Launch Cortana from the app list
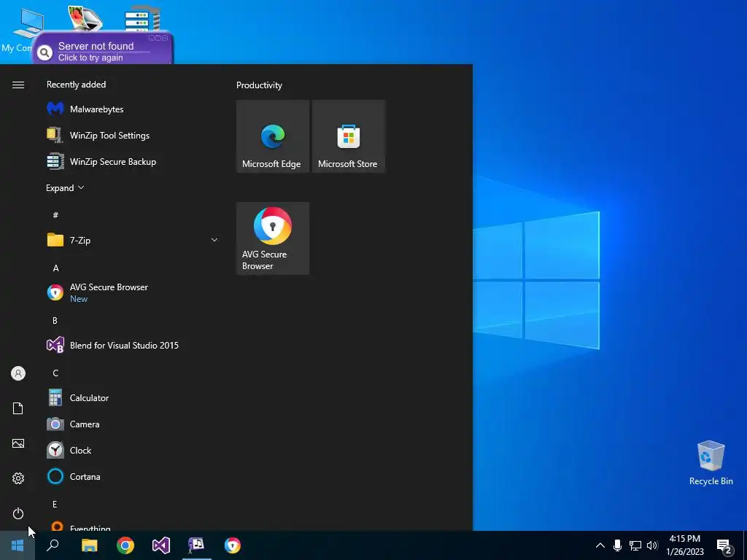Viewport: 747px width, 560px height. tap(131, 476)
